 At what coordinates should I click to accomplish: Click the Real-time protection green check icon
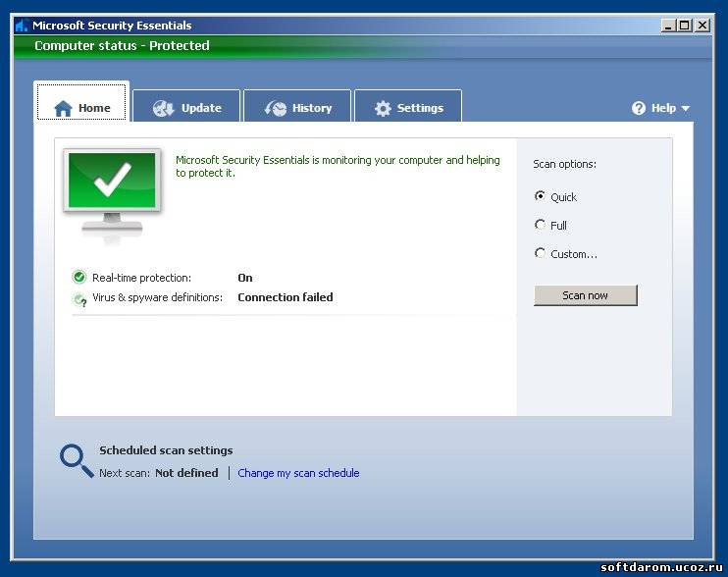[x=79, y=278]
